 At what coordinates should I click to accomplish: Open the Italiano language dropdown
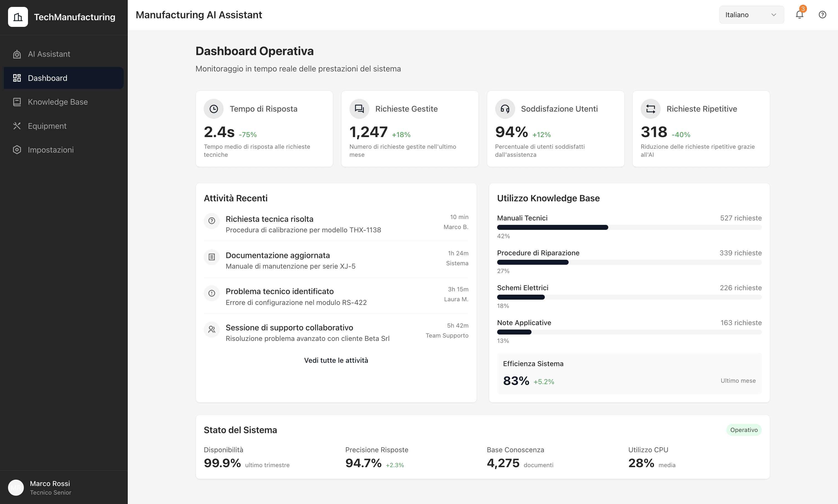pyautogui.click(x=751, y=15)
